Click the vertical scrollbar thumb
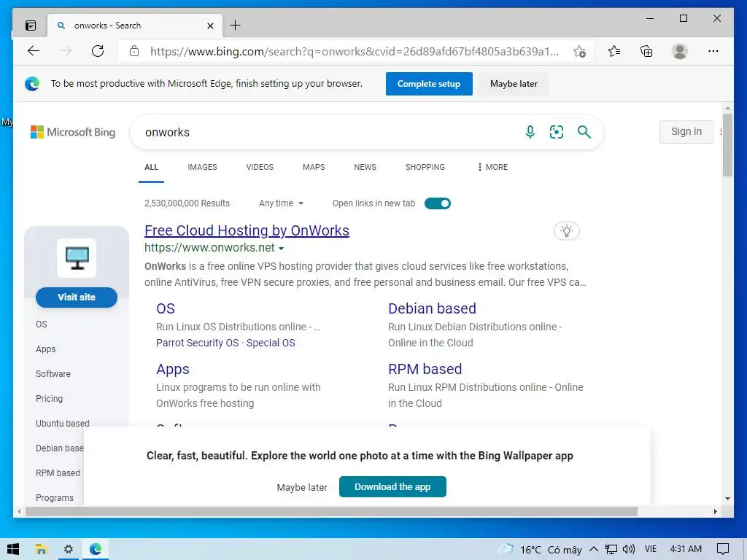The height and width of the screenshot is (560, 747). point(727,145)
